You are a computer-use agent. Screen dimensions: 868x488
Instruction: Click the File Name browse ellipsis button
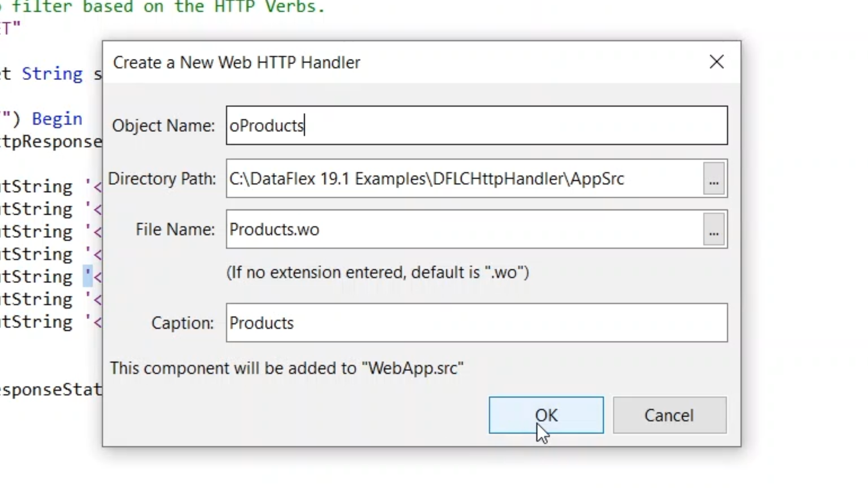tap(714, 230)
